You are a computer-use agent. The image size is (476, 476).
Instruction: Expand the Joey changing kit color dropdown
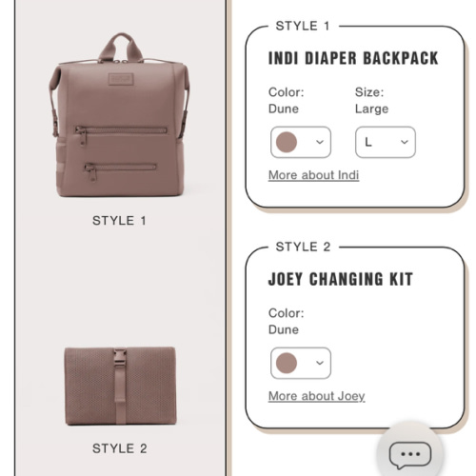click(x=301, y=363)
